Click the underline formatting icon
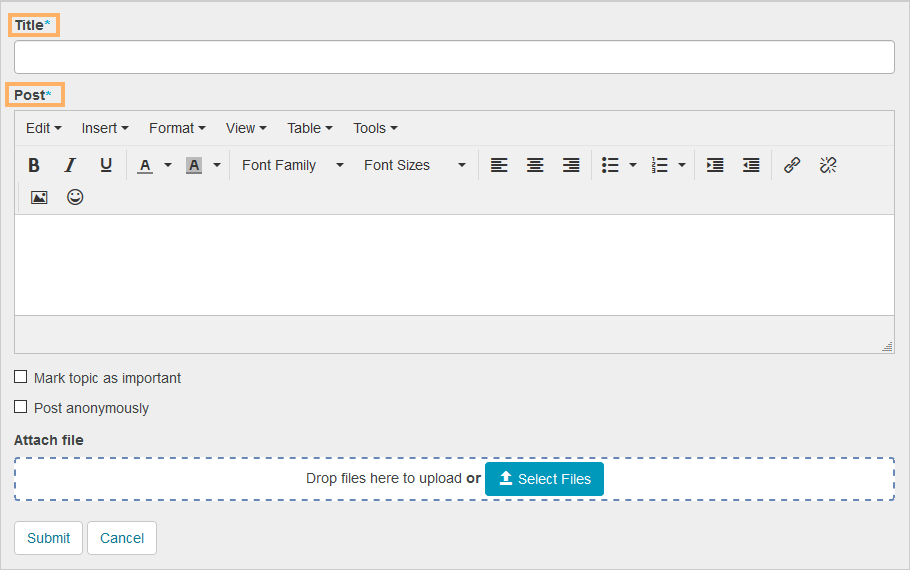Image resolution: width=910 pixels, height=570 pixels. pos(106,165)
